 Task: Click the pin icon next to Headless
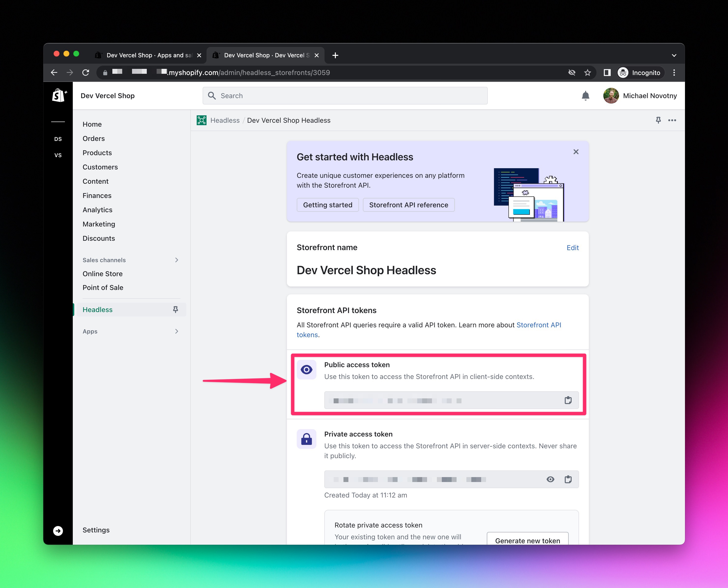tap(175, 310)
